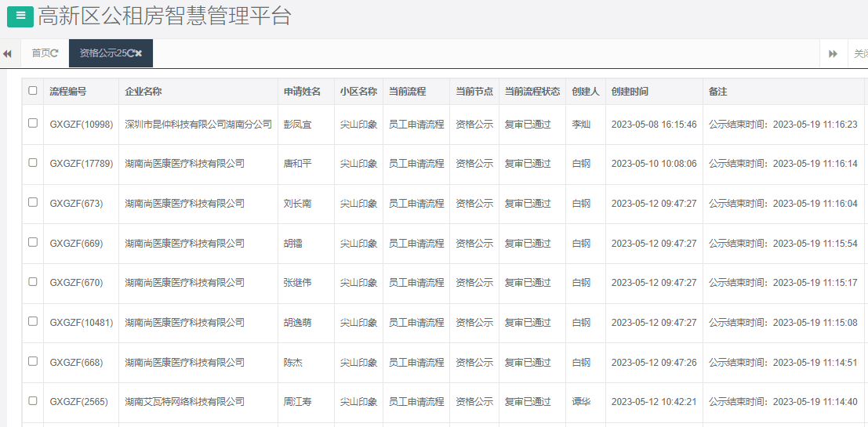Image resolution: width=868 pixels, height=427 pixels.
Task: Click remark ending 2023-05-19 11:15:17
Action: tap(783, 283)
